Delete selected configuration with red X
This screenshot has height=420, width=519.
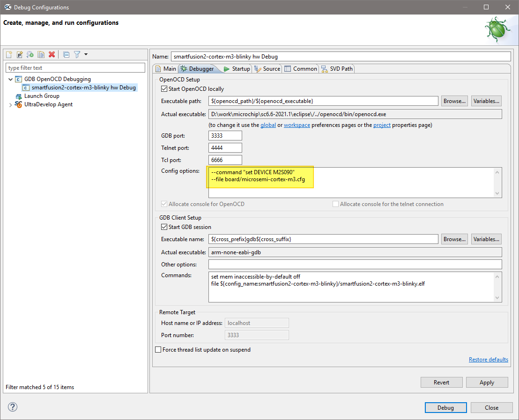point(52,54)
